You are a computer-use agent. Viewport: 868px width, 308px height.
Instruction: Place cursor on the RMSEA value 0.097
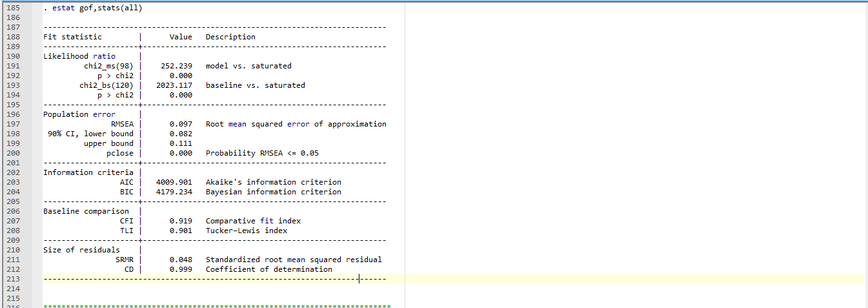181,124
